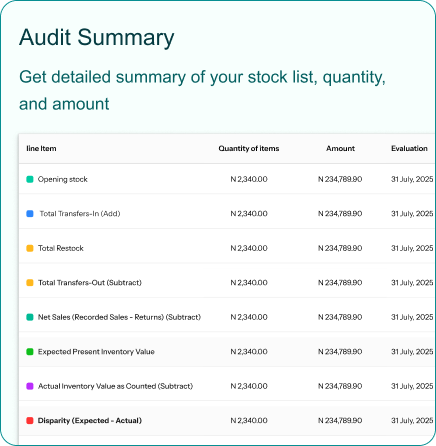
Task: Click quantity value in Total Transfers-Out row
Action: coord(249,283)
